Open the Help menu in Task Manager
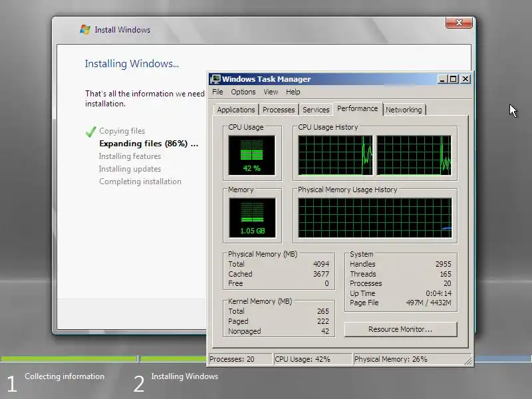 click(x=293, y=92)
